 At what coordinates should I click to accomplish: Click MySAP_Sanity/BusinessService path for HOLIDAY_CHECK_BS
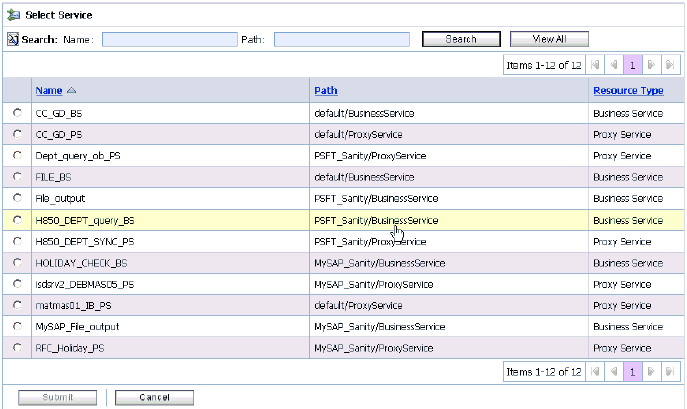[x=379, y=263]
